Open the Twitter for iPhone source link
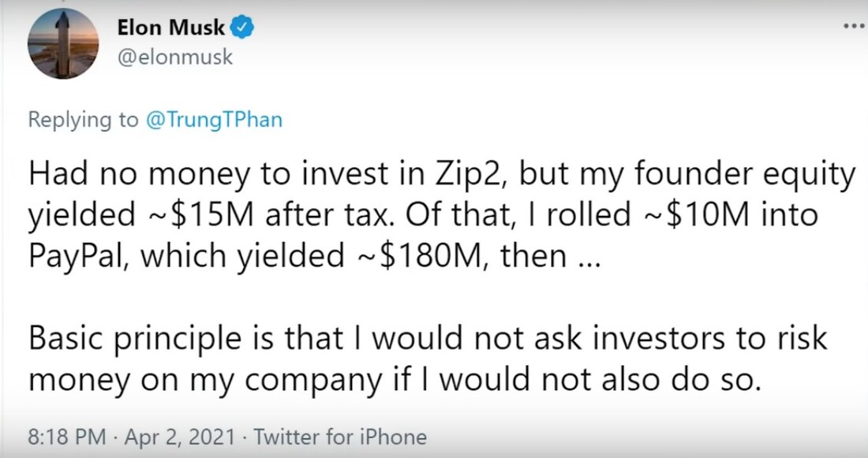 [340, 437]
